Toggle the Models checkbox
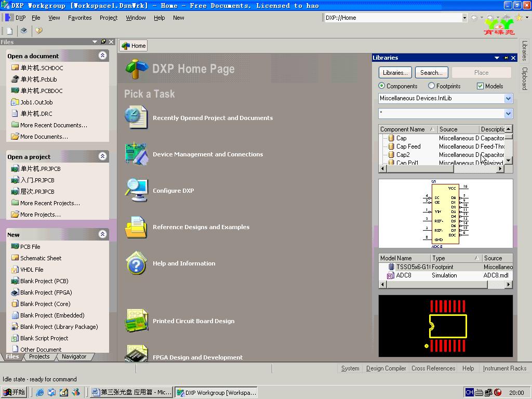532x399 pixels. [480, 86]
